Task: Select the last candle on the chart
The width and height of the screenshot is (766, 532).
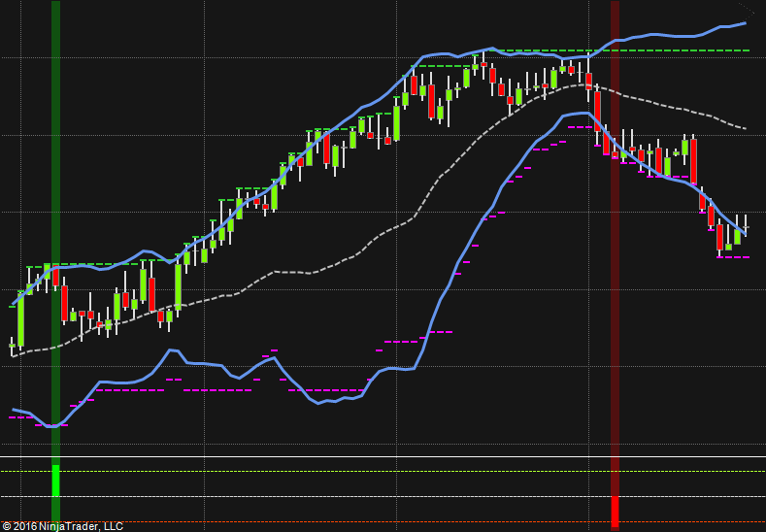Action: (x=746, y=225)
